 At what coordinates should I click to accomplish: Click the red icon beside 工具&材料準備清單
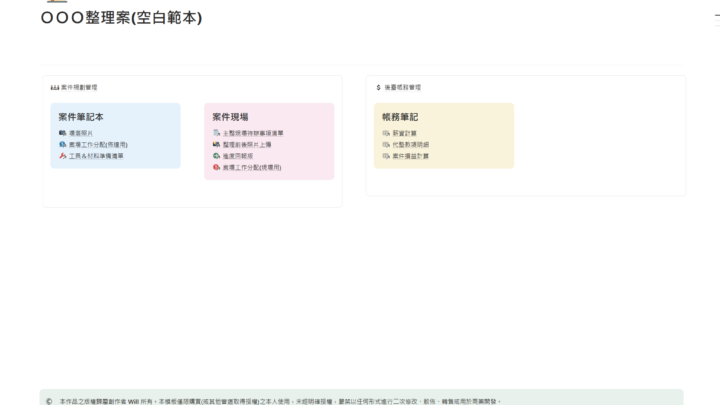tap(62, 156)
